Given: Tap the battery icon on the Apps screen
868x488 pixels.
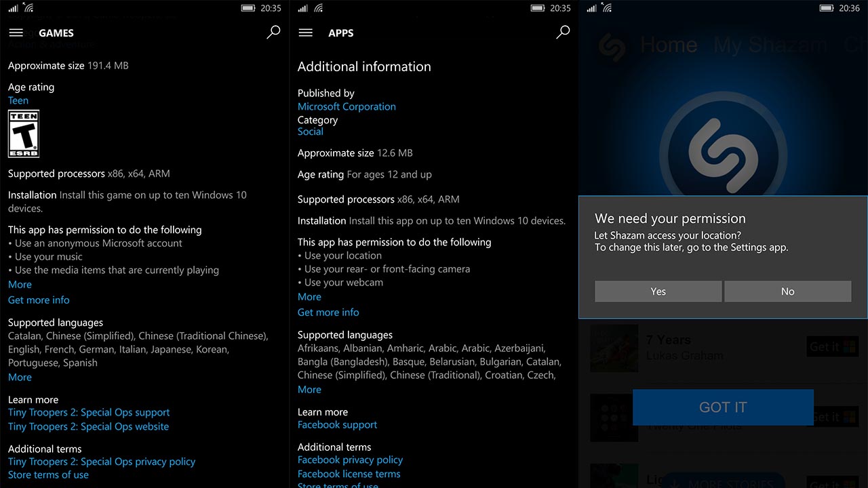Looking at the screenshot, I should 538,8.
